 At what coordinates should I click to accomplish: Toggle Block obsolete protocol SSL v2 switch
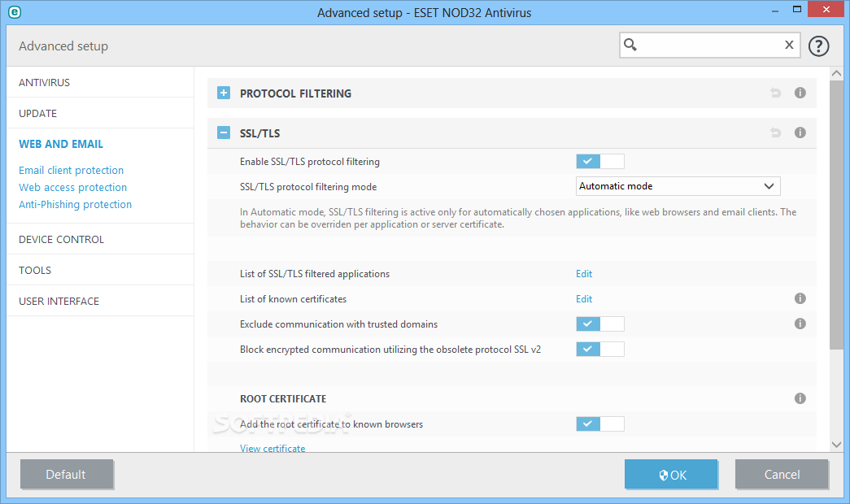click(x=600, y=349)
